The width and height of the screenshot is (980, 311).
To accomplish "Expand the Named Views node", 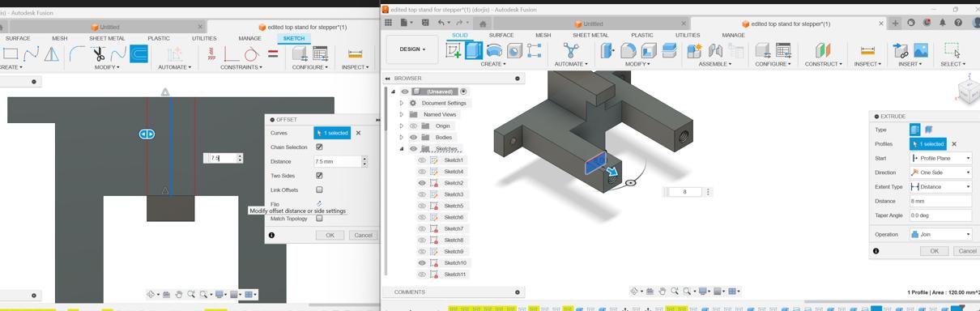I will click(402, 115).
